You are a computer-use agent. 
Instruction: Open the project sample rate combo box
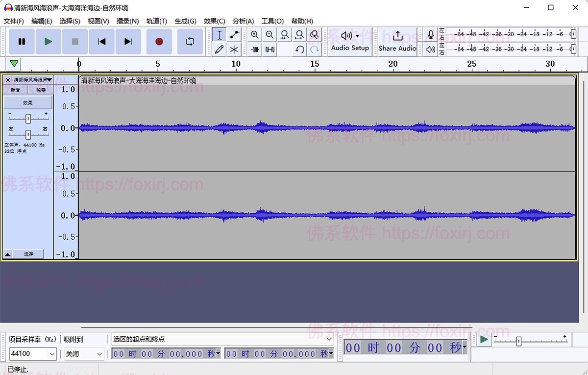(x=32, y=354)
